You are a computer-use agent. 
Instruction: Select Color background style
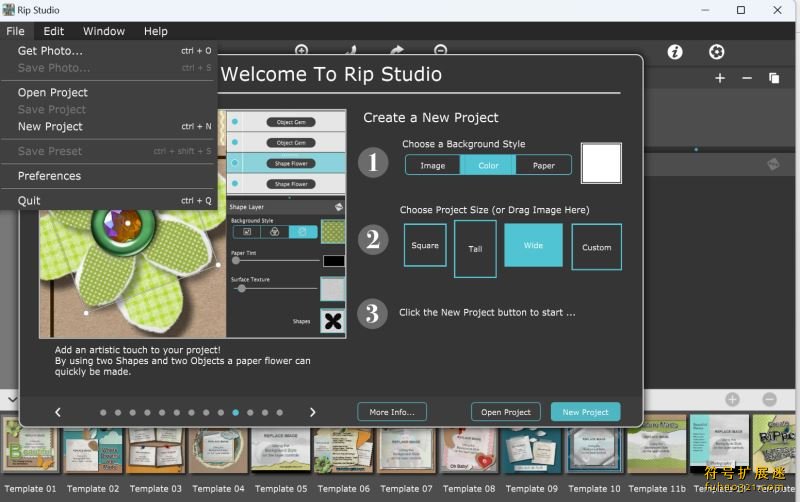(x=488, y=165)
